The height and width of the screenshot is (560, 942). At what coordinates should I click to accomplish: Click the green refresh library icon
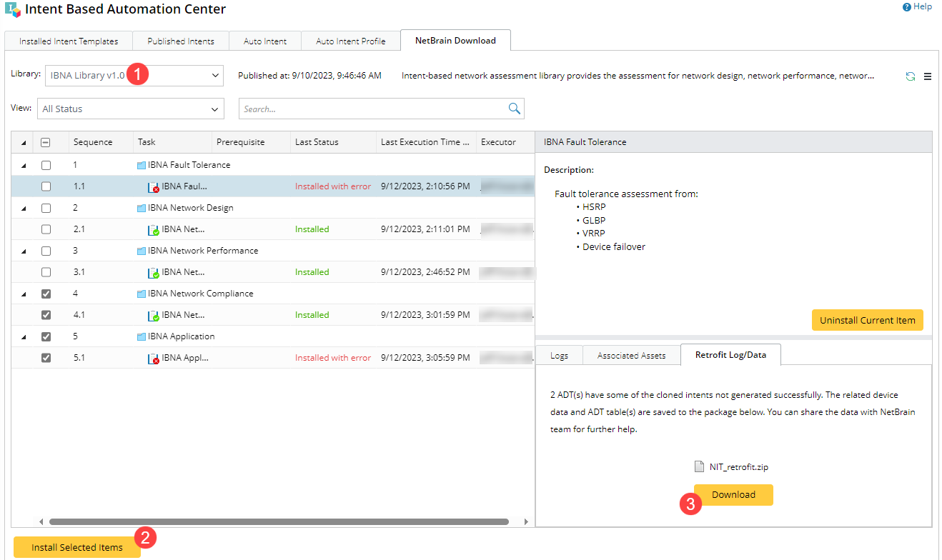(910, 76)
